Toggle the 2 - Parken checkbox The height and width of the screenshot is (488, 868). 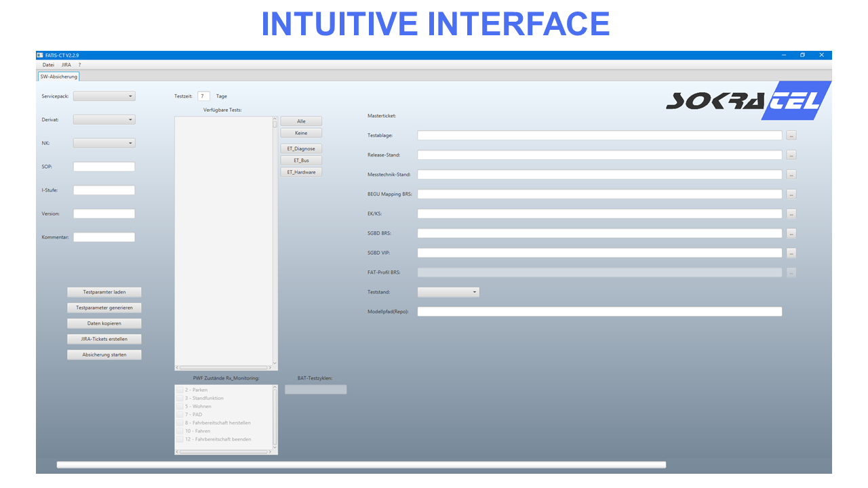[x=180, y=390]
